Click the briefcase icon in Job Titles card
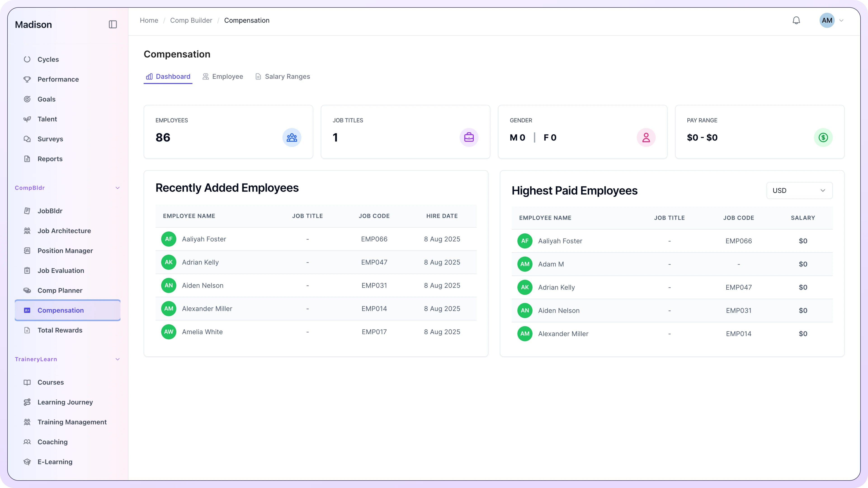 469,137
